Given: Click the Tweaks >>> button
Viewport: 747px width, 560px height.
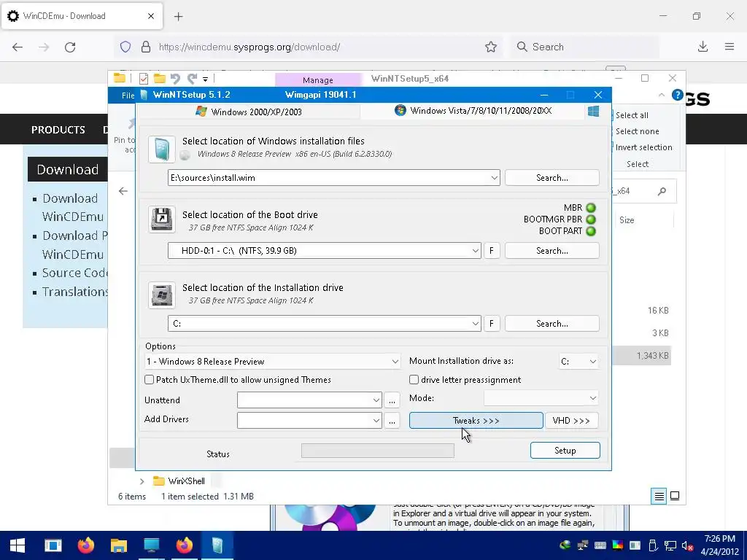Looking at the screenshot, I should click(x=476, y=421).
